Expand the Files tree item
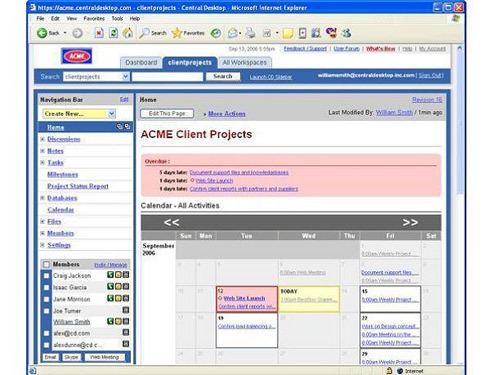The image size is (500, 375). [42, 221]
